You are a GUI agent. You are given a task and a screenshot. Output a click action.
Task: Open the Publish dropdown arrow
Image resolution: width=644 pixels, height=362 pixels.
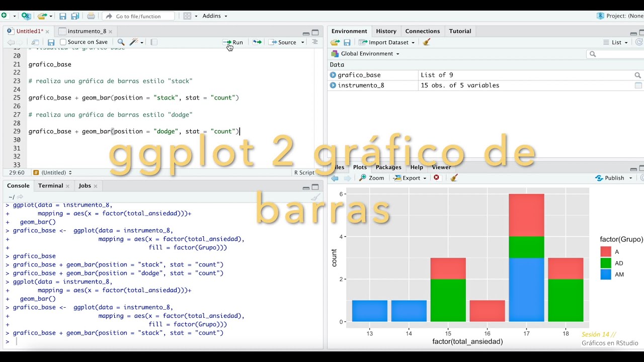pyautogui.click(x=632, y=178)
